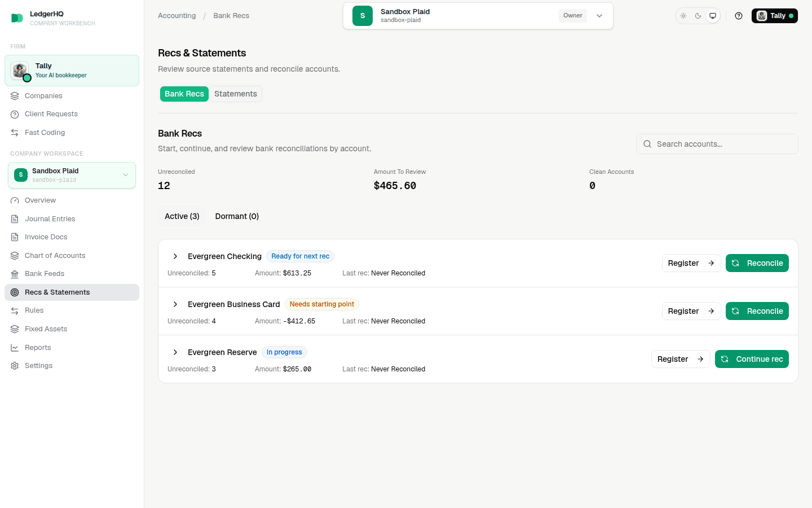Click arrow icon on Evergreen Checking Register

(x=711, y=263)
